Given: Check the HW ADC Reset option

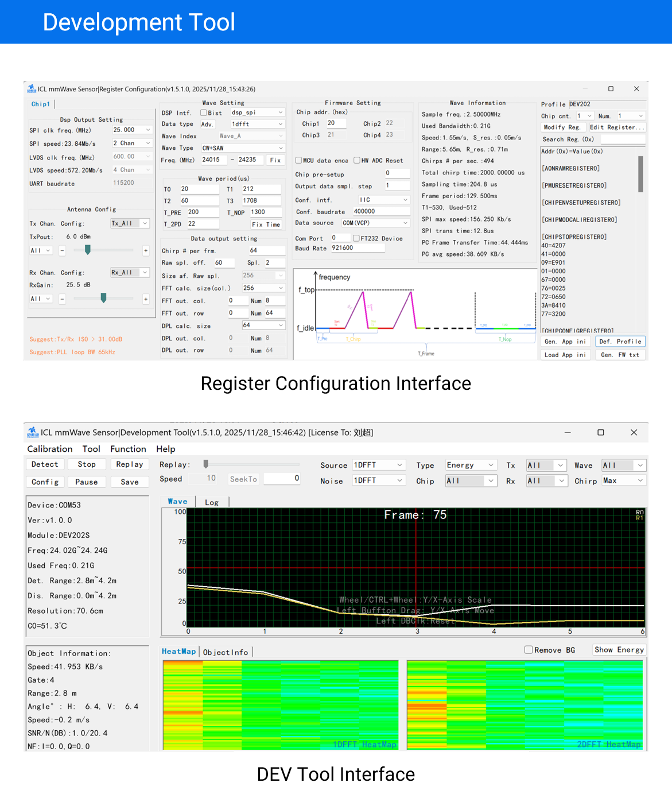Looking at the screenshot, I should 357,160.
